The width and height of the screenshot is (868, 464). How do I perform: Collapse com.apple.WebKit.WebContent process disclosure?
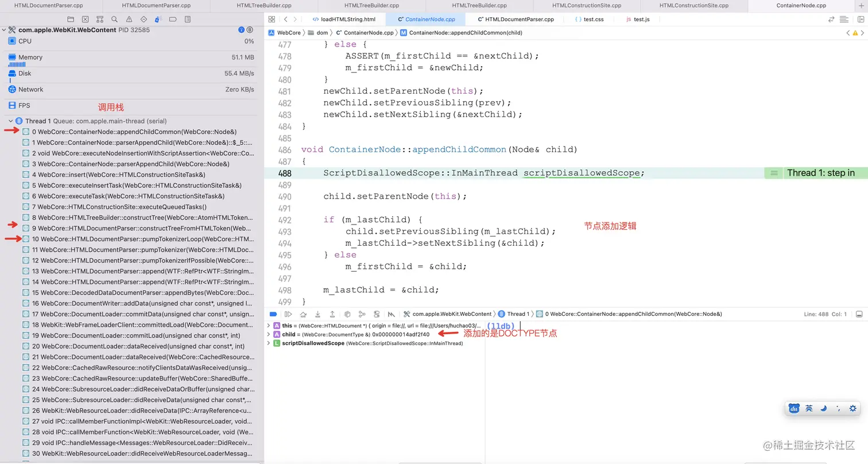(x=4, y=30)
